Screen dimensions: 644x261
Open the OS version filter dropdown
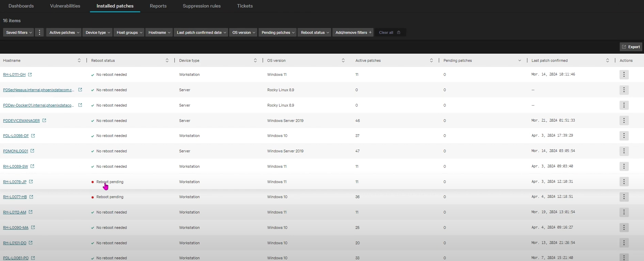[x=244, y=32]
